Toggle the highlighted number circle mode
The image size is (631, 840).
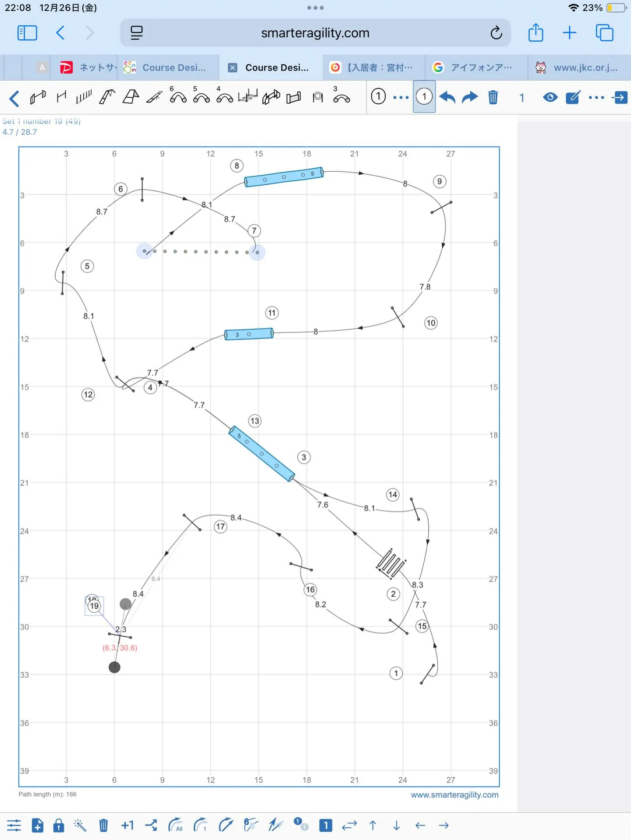424,97
